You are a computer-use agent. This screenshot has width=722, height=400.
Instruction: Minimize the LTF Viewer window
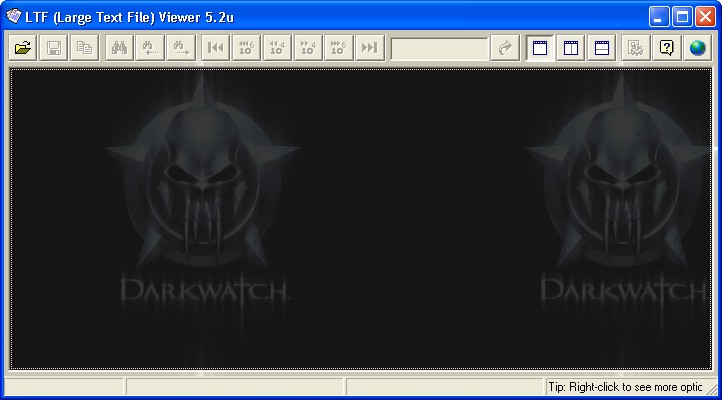click(x=659, y=17)
